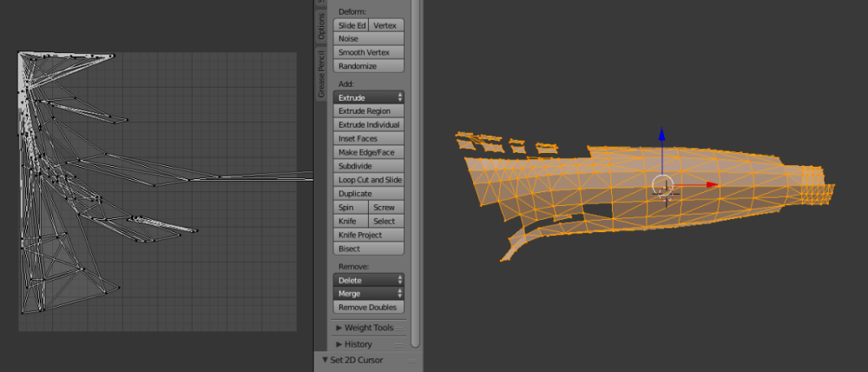Click the Bisect button
The image size is (868, 372).
click(369, 249)
